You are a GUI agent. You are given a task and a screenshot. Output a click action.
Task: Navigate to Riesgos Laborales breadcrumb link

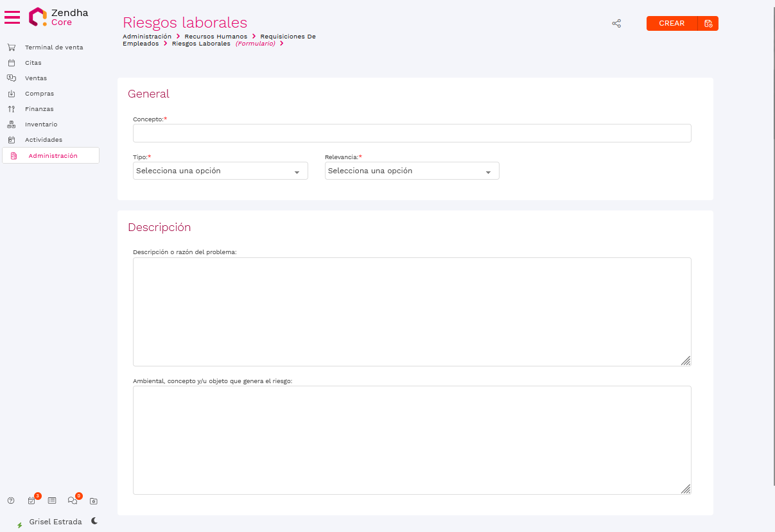[x=201, y=44]
